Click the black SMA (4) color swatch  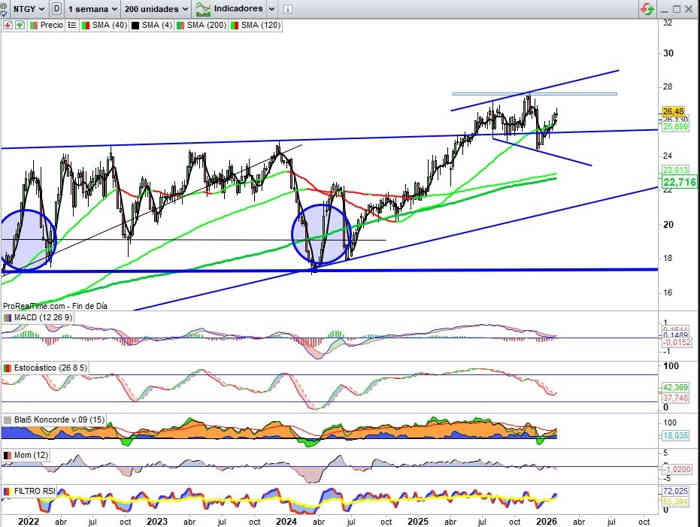135,24
